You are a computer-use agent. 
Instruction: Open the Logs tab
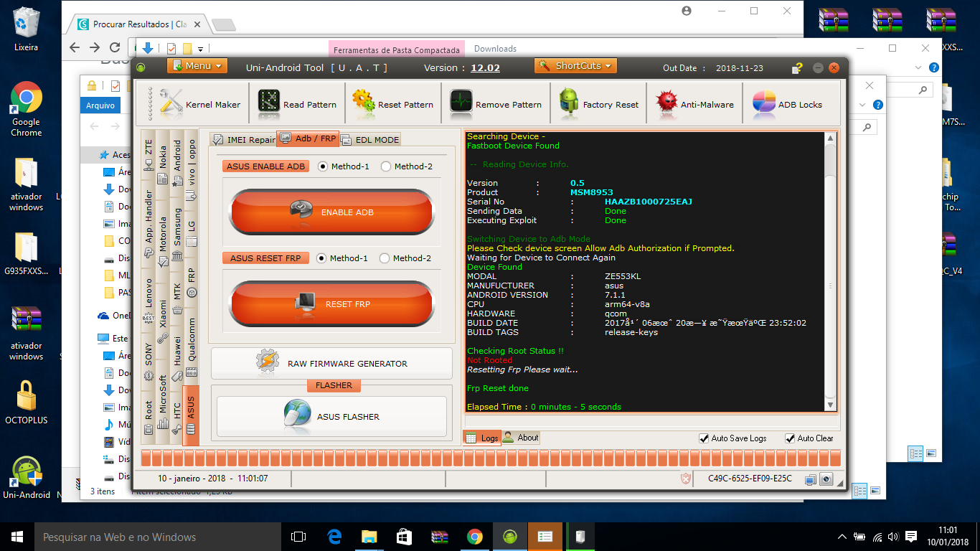[481, 438]
